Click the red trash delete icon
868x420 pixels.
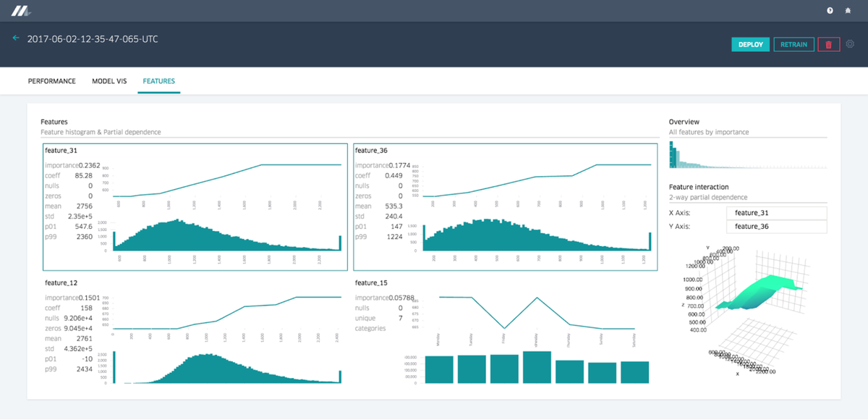829,44
